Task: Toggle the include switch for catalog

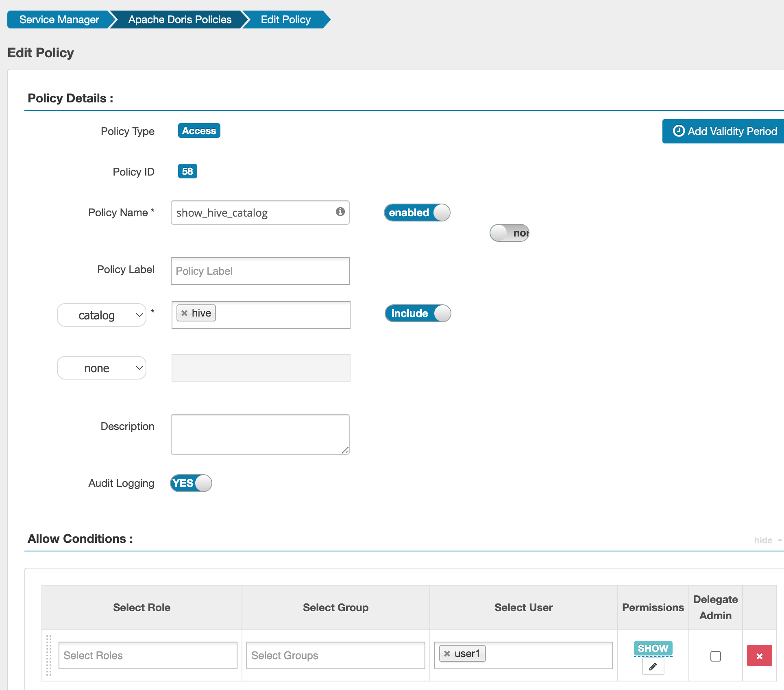Action: point(418,313)
